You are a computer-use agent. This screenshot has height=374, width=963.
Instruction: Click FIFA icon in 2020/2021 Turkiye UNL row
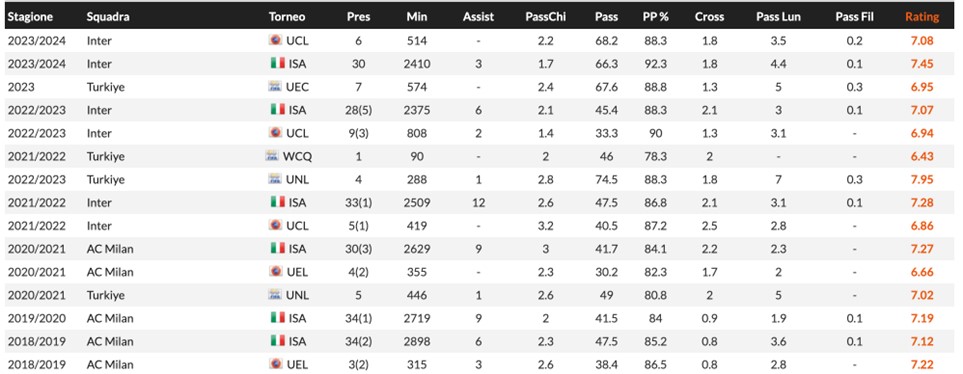click(276, 295)
